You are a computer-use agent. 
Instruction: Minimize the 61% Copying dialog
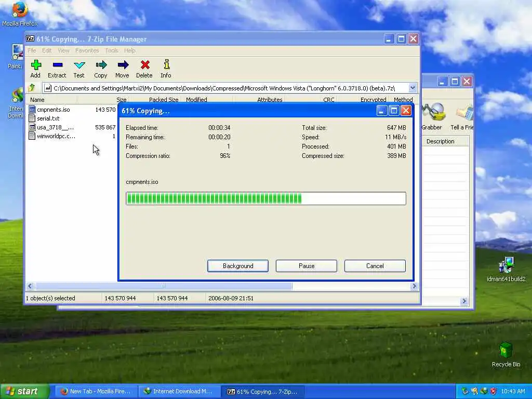pyautogui.click(x=382, y=110)
